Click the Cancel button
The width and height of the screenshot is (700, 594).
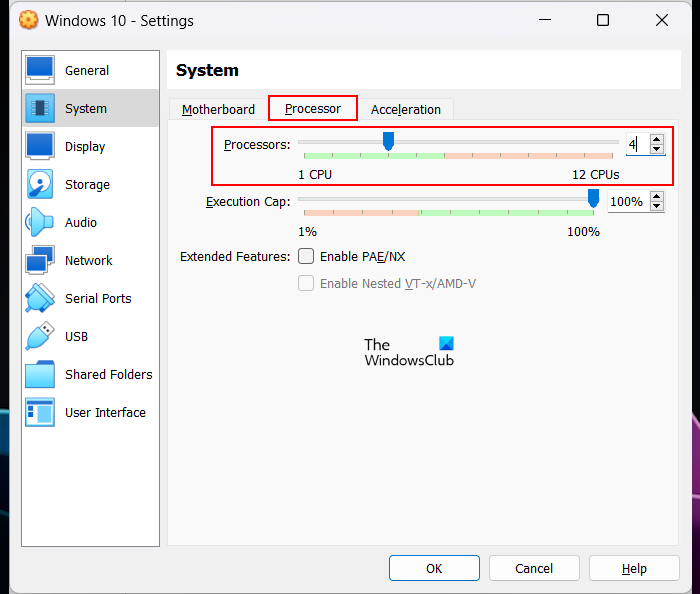coord(534,568)
